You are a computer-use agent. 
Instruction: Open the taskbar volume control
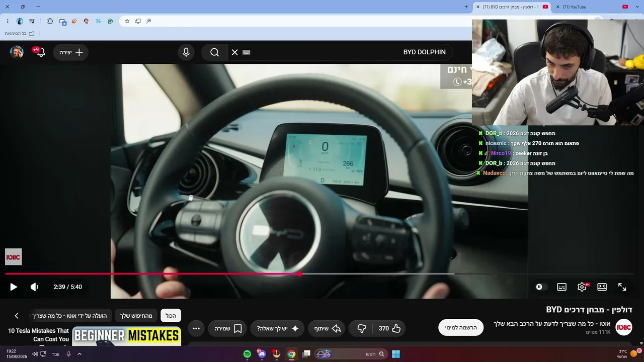tap(35, 354)
